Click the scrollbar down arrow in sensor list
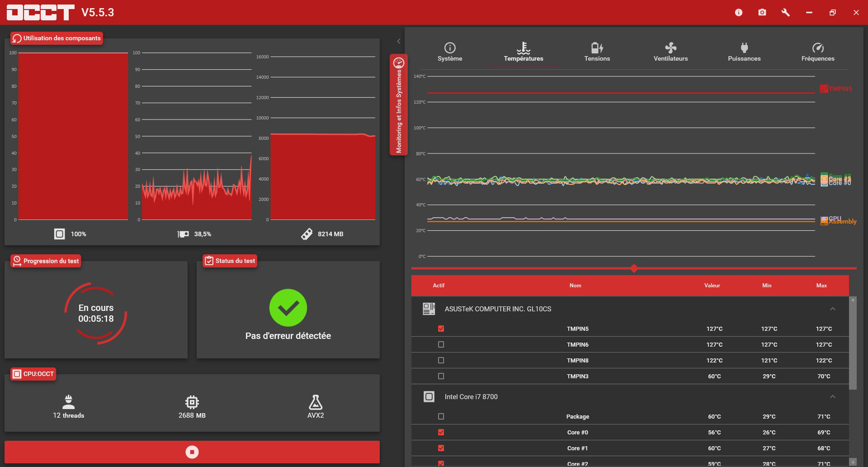 [853, 462]
